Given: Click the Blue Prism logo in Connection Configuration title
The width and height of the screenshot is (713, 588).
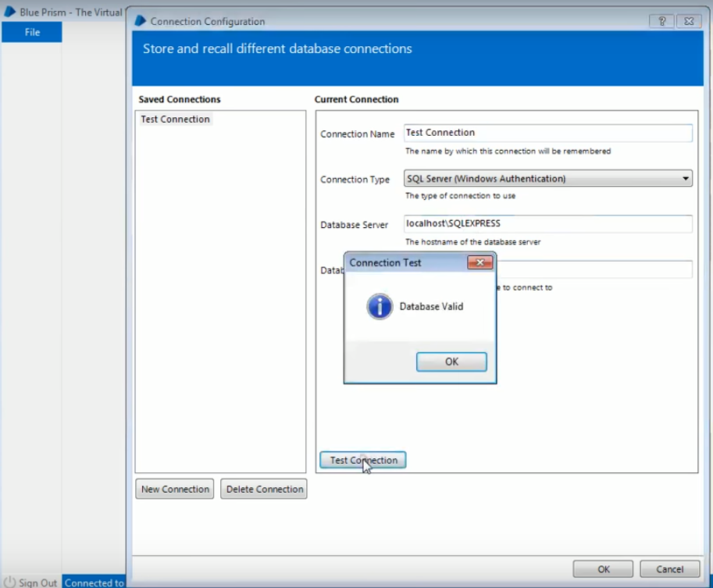Looking at the screenshot, I should click(140, 21).
